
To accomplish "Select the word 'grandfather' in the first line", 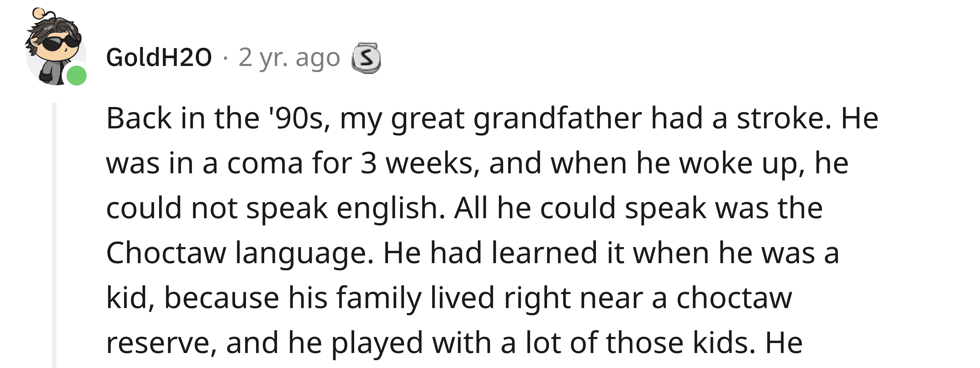I will (x=558, y=119).
